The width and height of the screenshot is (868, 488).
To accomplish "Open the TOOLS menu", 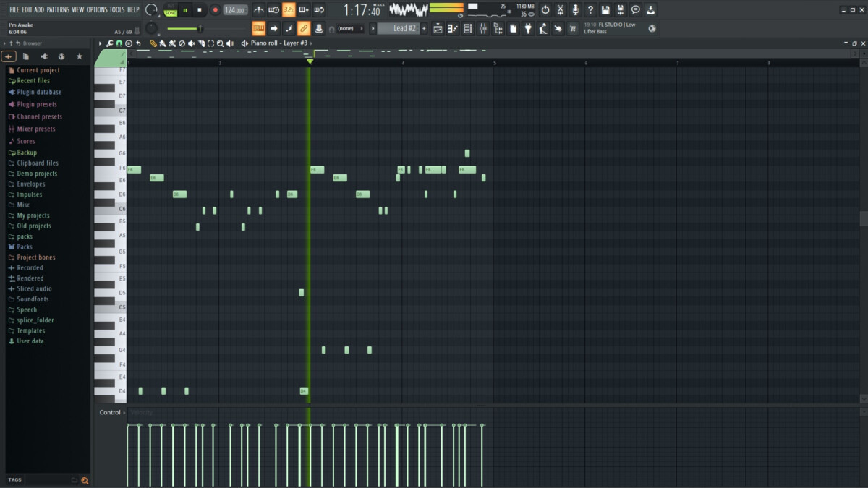I will pos(117,9).
